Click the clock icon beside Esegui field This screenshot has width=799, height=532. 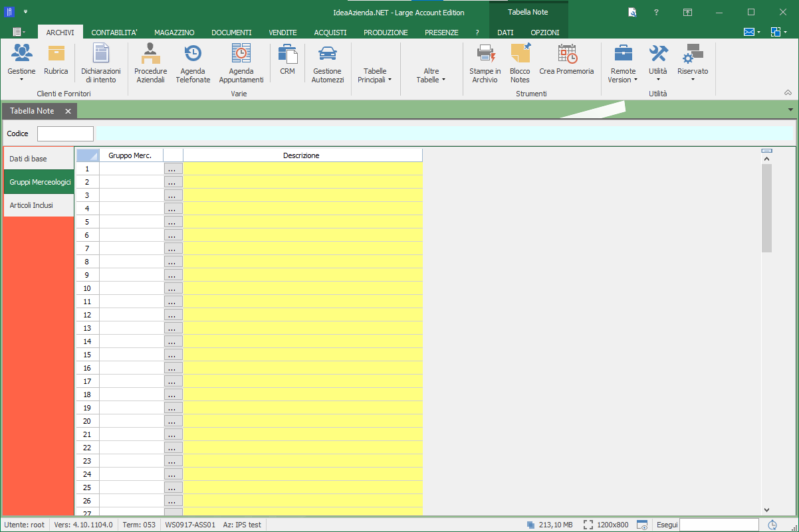tap(772, 525)
